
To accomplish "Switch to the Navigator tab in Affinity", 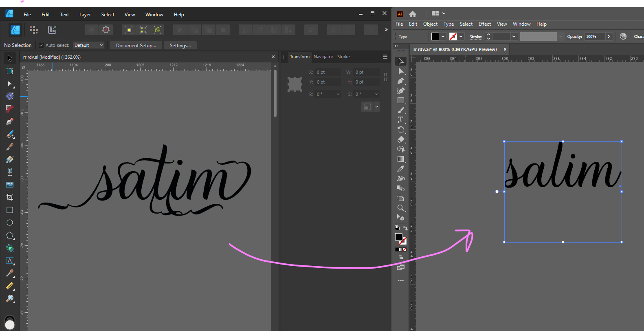I will 323,57.
